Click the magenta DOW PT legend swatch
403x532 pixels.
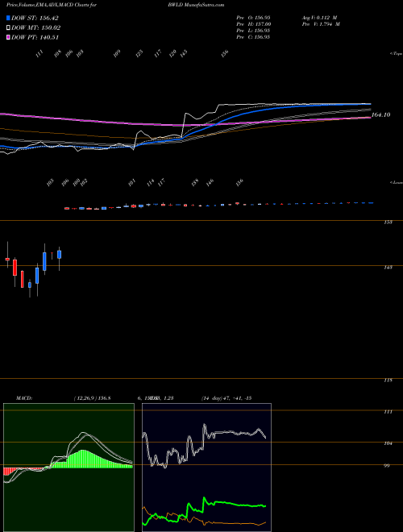[8, 38]
